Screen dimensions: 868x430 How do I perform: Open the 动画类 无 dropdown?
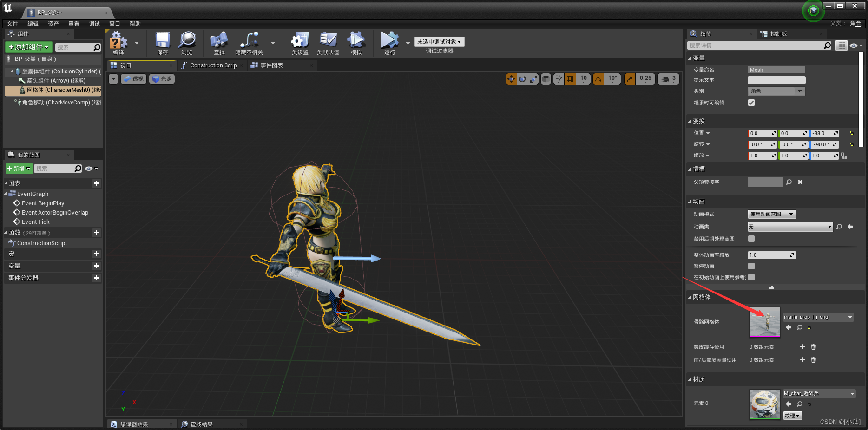point(790,227)
